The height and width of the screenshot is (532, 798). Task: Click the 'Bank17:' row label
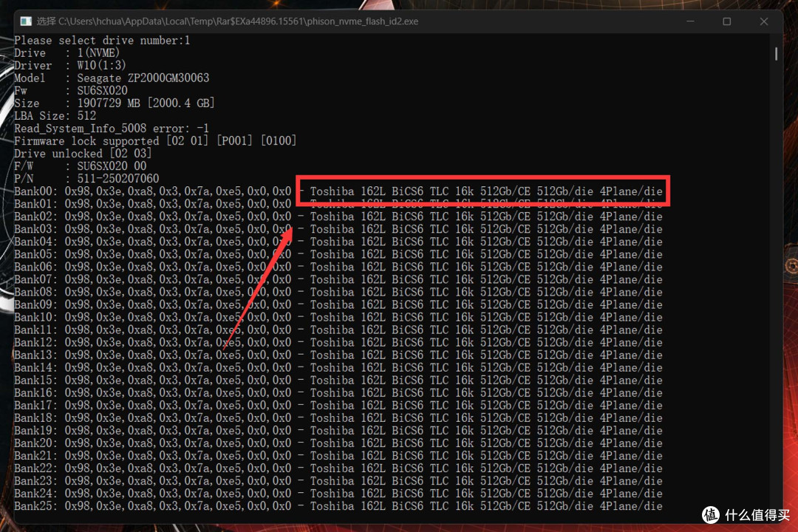(36, 405)
